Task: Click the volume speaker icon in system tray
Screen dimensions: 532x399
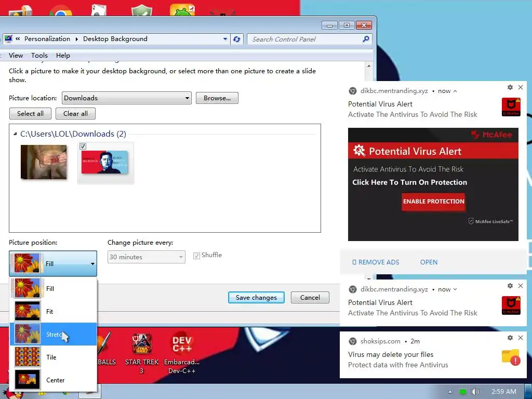Action: (475, 392)
